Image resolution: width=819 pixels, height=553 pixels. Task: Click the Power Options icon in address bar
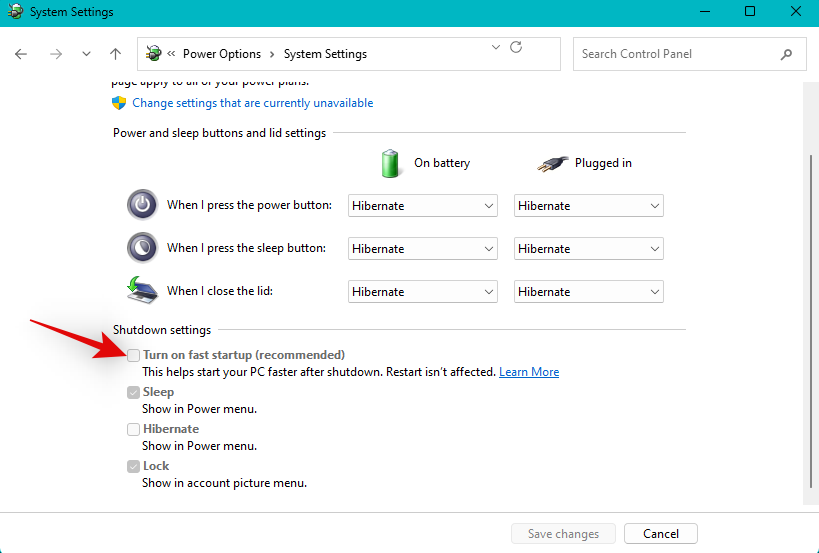(153, 53)
